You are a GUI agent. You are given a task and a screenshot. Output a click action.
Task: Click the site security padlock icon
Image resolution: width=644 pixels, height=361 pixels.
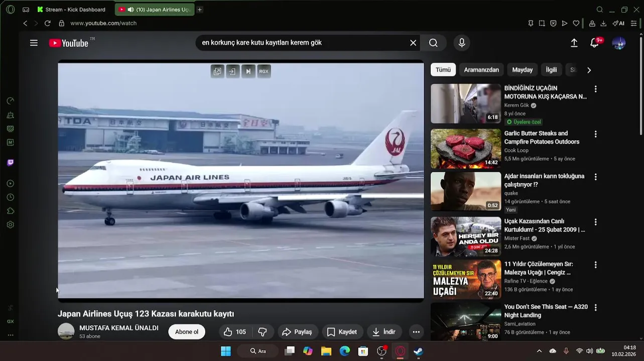click(x=62, y=23)
